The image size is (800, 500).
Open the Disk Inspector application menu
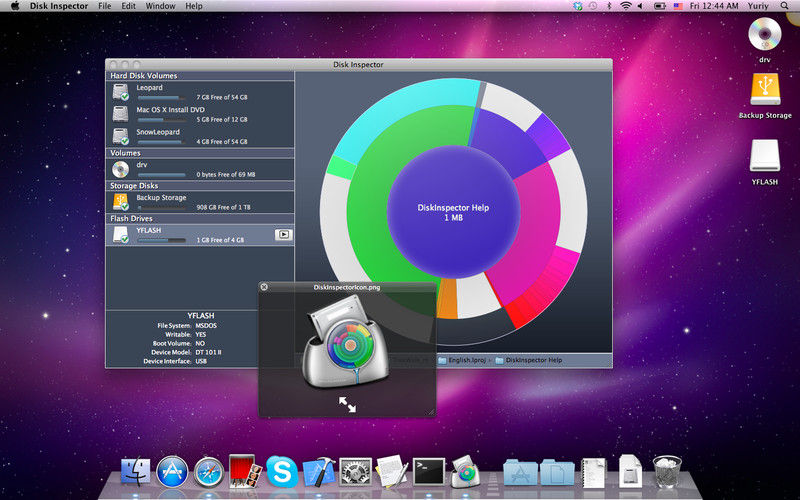(x=59, y=6)
